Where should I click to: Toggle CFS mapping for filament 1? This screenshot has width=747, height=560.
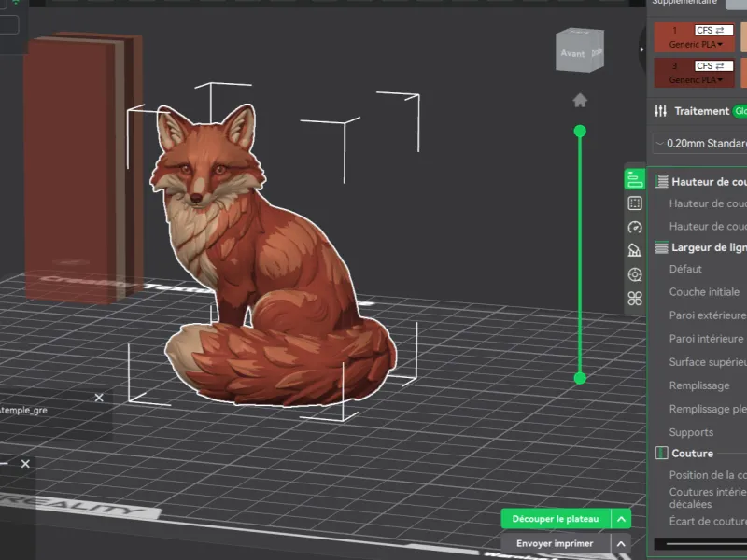[713, 30]
